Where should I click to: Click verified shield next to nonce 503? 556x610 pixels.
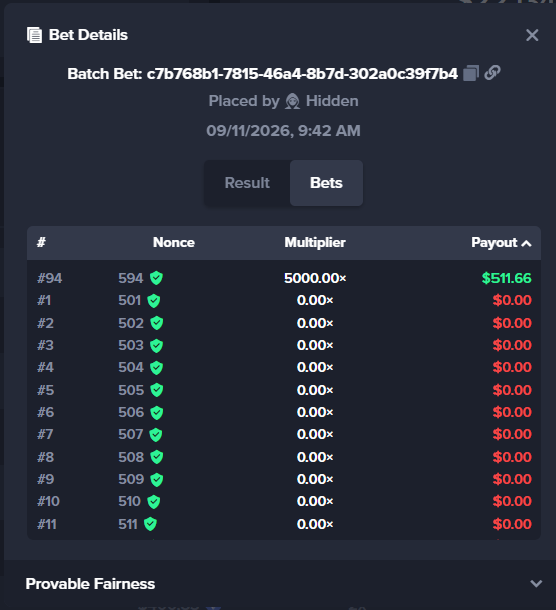pyautogui.click(x=156, y=346)
